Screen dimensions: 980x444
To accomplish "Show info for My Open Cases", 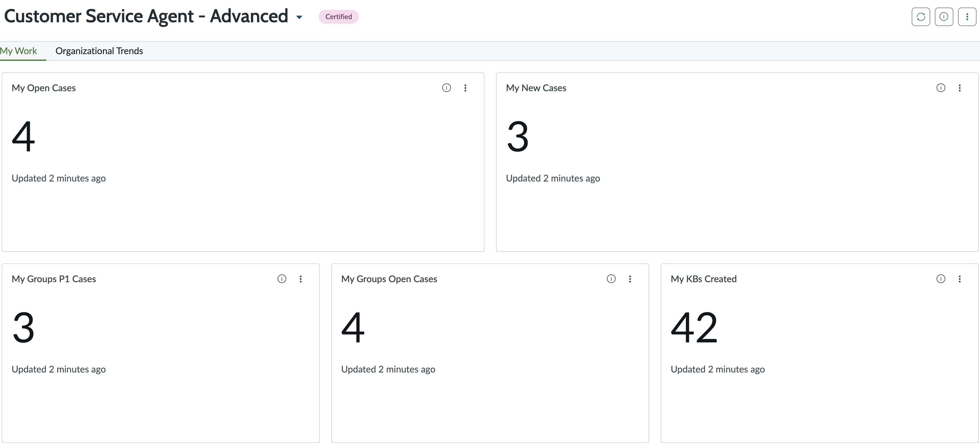I will coord(446,88).
